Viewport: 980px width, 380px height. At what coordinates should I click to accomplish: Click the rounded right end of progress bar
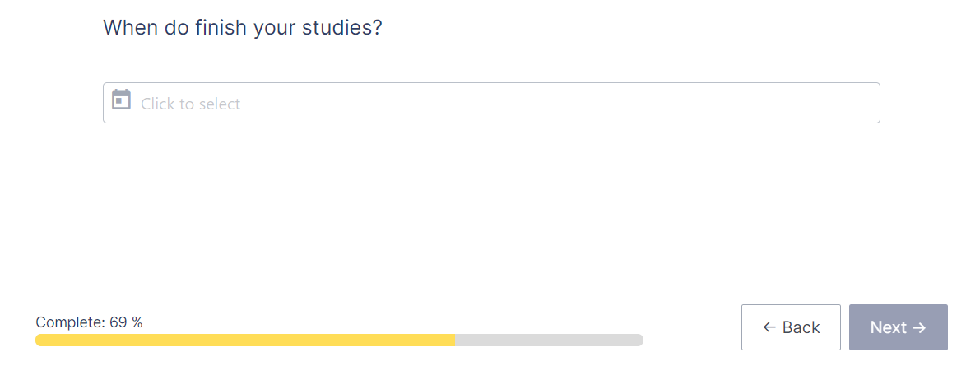(639, 340)
